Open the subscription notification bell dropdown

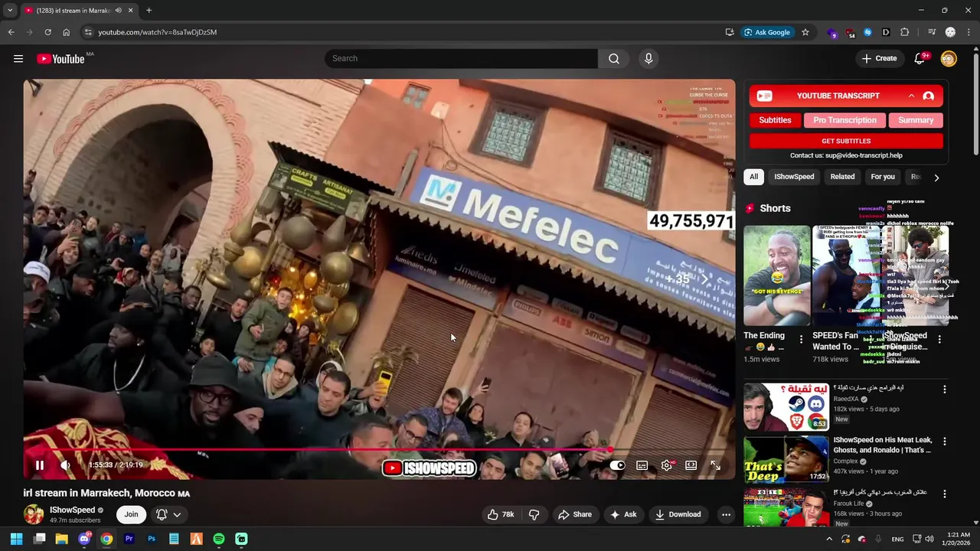[x=168, y=514]
